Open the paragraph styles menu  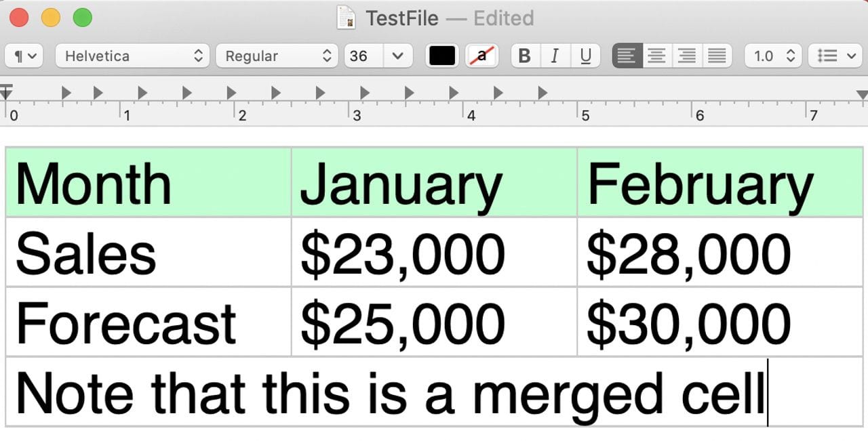24,56
